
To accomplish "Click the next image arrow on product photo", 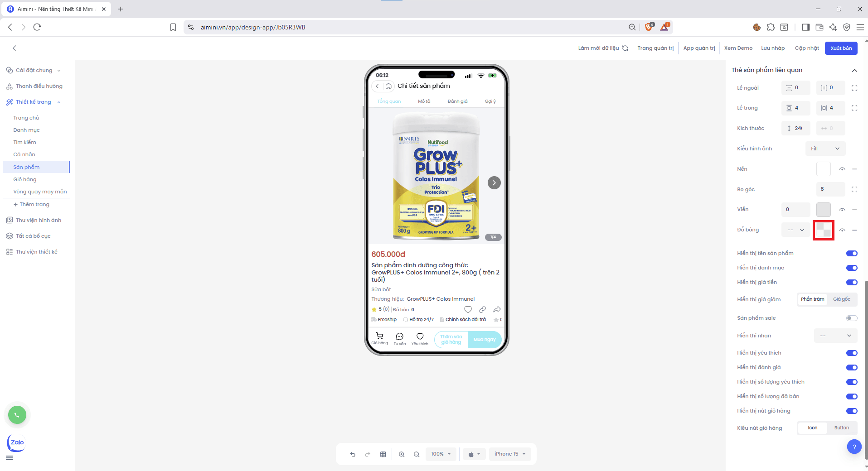I will point(494,183).
